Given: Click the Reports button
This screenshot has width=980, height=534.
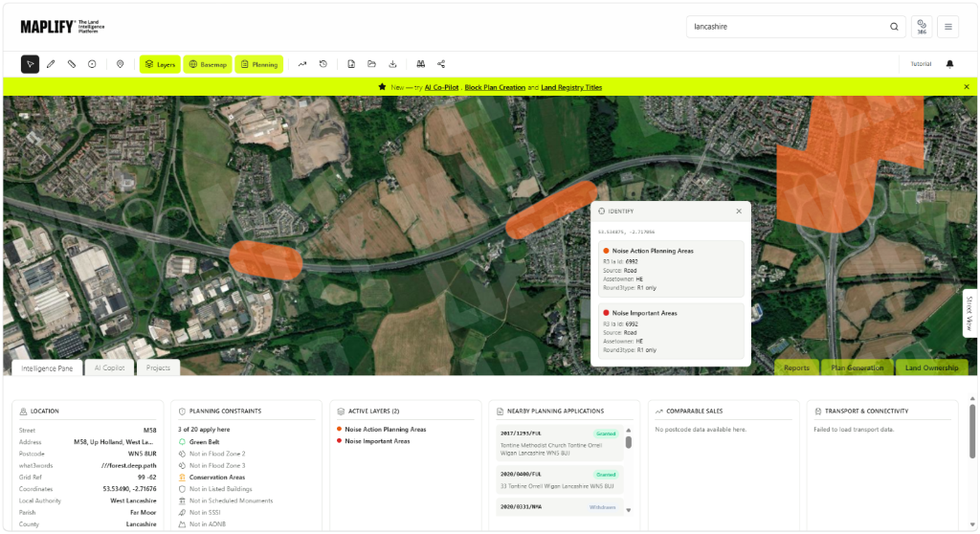Looking at the screenshot, I should coord(796,367).
